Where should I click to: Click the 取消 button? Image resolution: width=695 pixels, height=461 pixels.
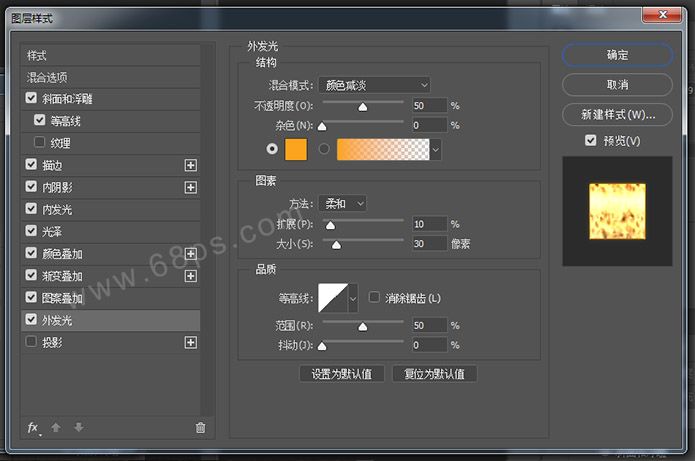point(617,85)
